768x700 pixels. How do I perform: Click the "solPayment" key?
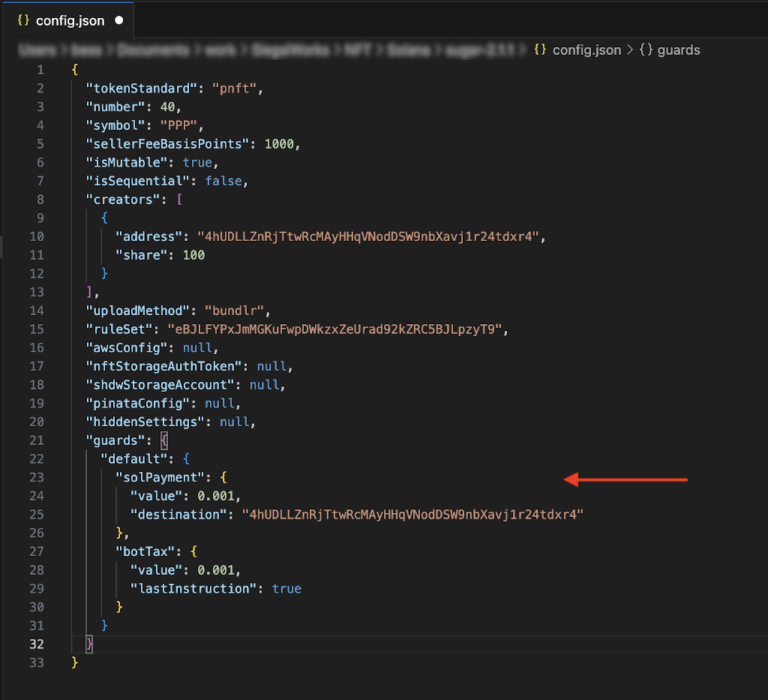[x=160, y=478]
